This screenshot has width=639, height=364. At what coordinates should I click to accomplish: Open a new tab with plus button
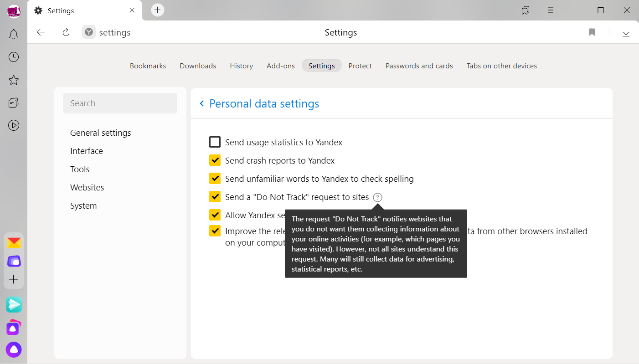pos(158,10)
